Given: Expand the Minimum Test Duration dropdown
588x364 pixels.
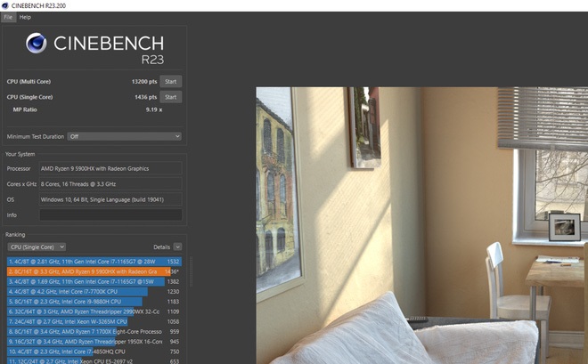Looking at the screenshot, I should [x=125, y=136].
